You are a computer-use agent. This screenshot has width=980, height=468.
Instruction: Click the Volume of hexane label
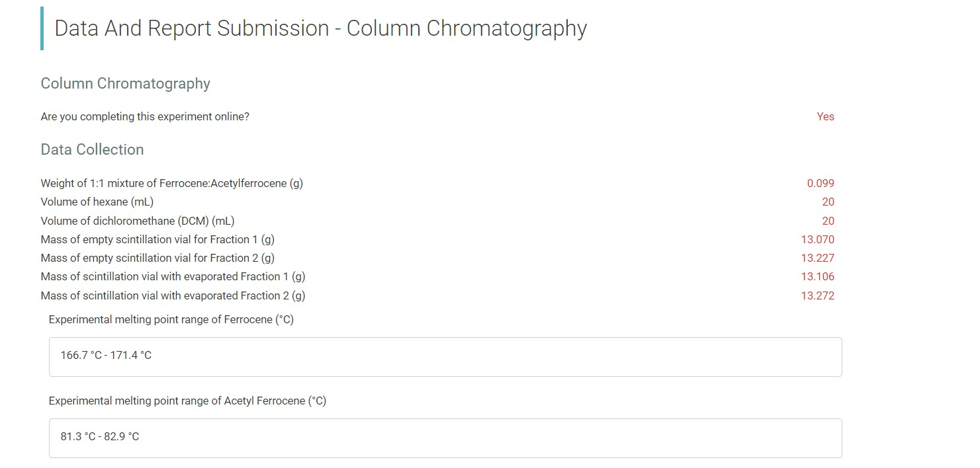pos(97,202)
